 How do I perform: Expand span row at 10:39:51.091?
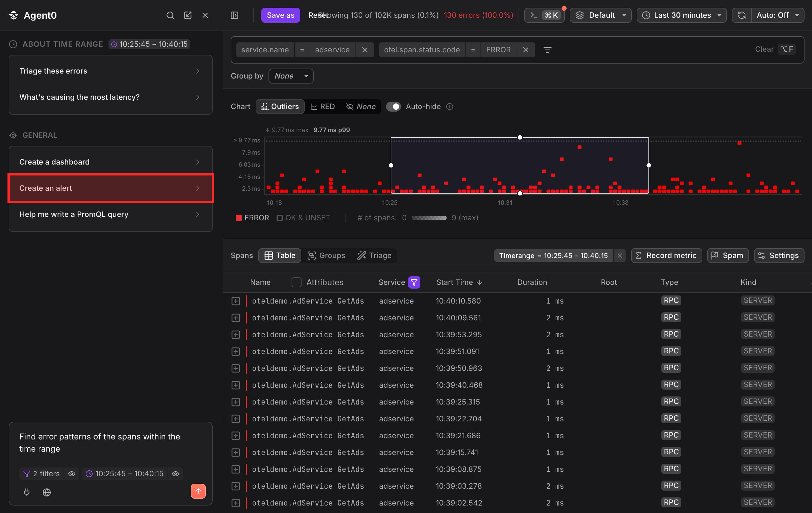[x=235, y=352]
